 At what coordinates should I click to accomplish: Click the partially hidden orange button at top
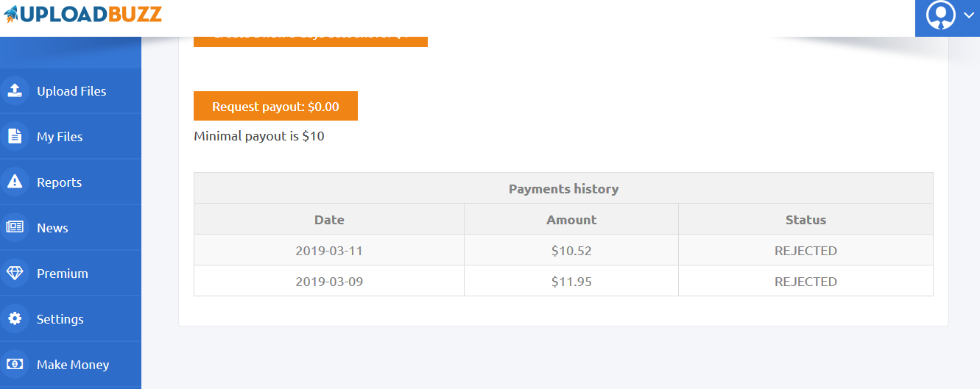[310, 40]
